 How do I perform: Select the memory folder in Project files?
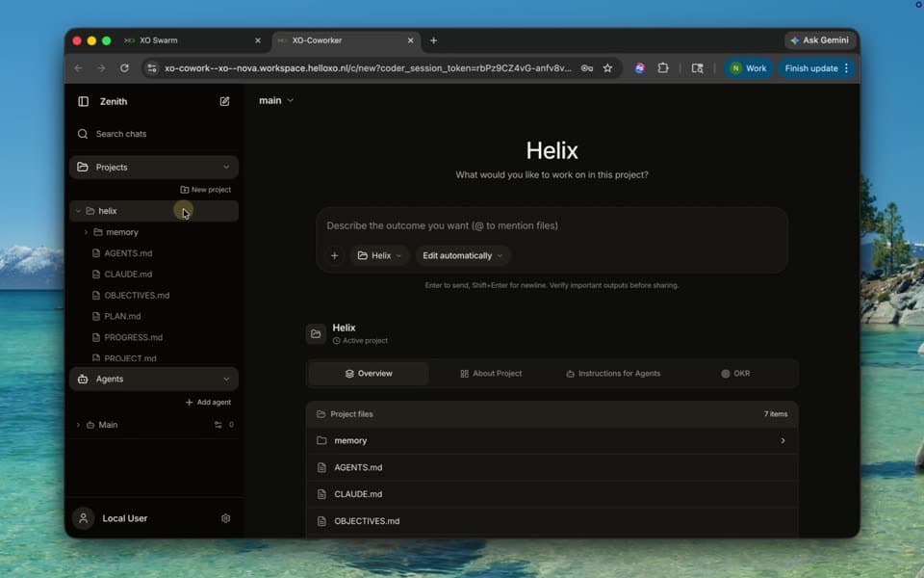[x=552, y=441]
